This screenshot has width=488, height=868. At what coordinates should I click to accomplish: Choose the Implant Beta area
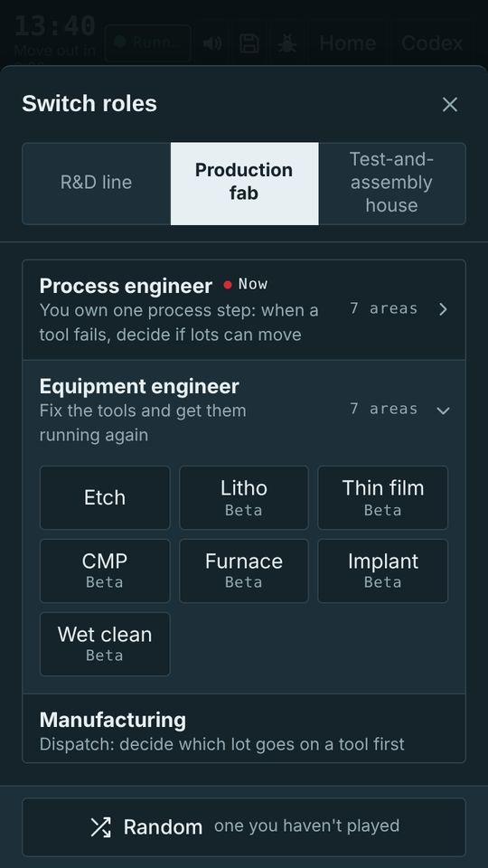tap(383, 571)
